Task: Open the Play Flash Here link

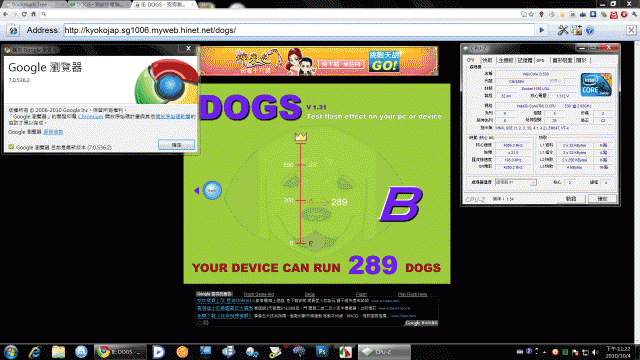Action: pos(412,294)
